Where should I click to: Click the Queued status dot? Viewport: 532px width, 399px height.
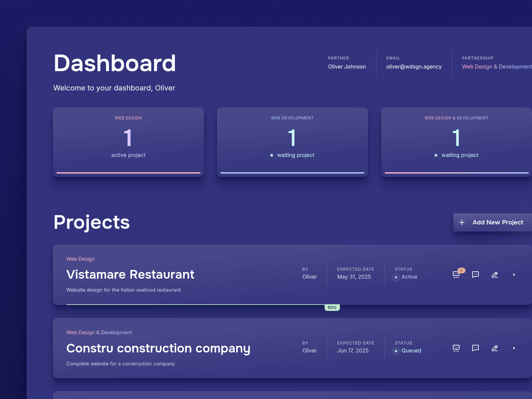(396, 351)
